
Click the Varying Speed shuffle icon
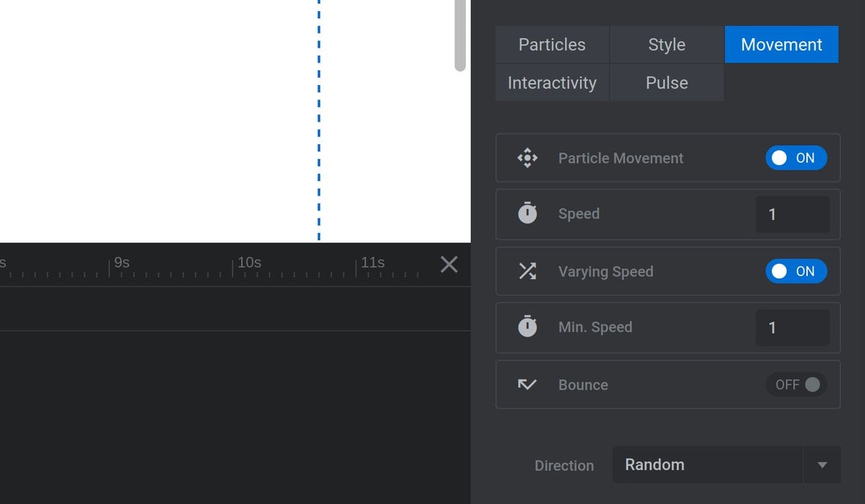pos(527,271)
